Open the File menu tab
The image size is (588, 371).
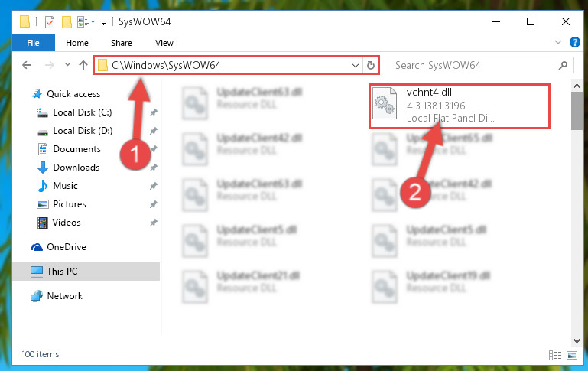click(33, 43)
